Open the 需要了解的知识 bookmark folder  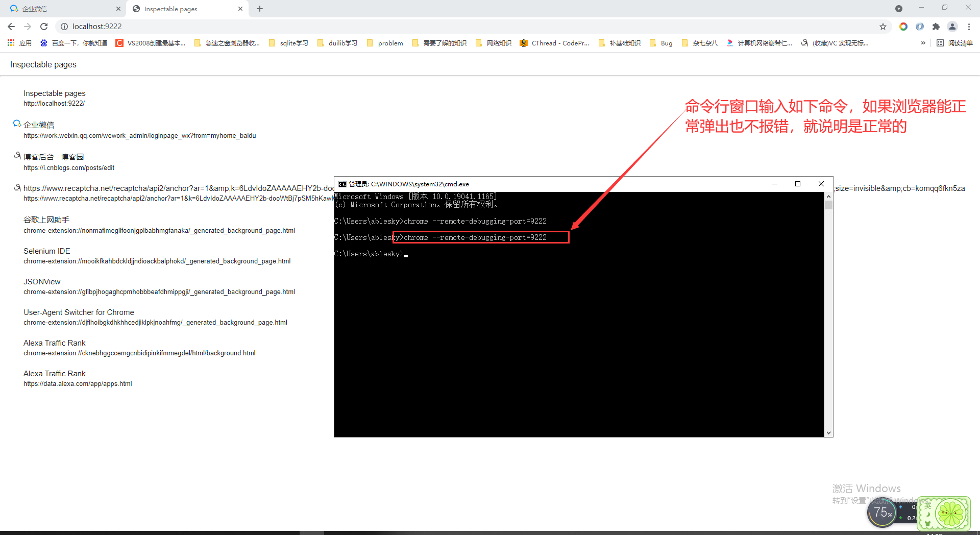click(439, 43)
